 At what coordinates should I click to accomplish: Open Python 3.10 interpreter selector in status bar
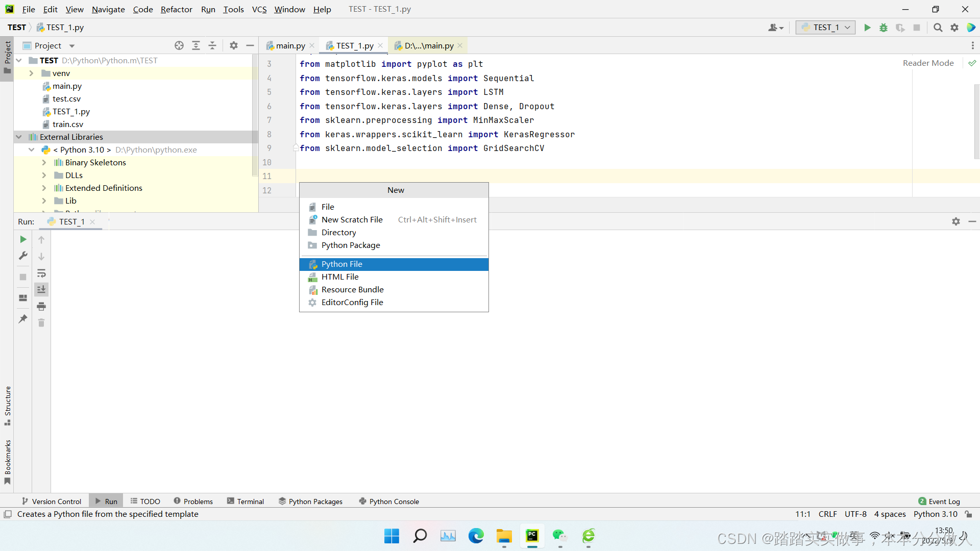click(x=935, y=514)
